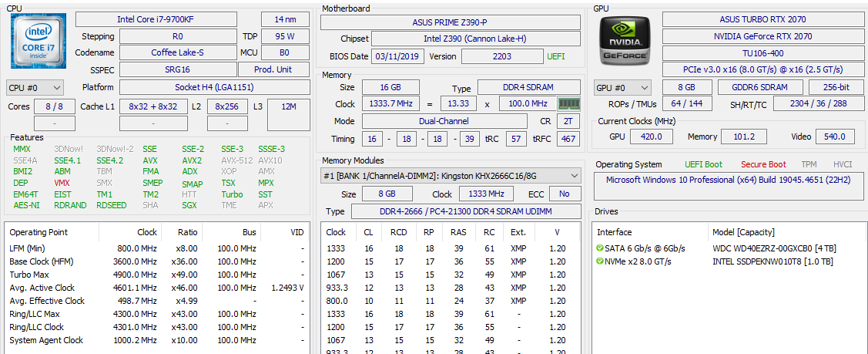Select the WDC WD40EZRZ drive entry
868x354 pixels.
[774, 248]
